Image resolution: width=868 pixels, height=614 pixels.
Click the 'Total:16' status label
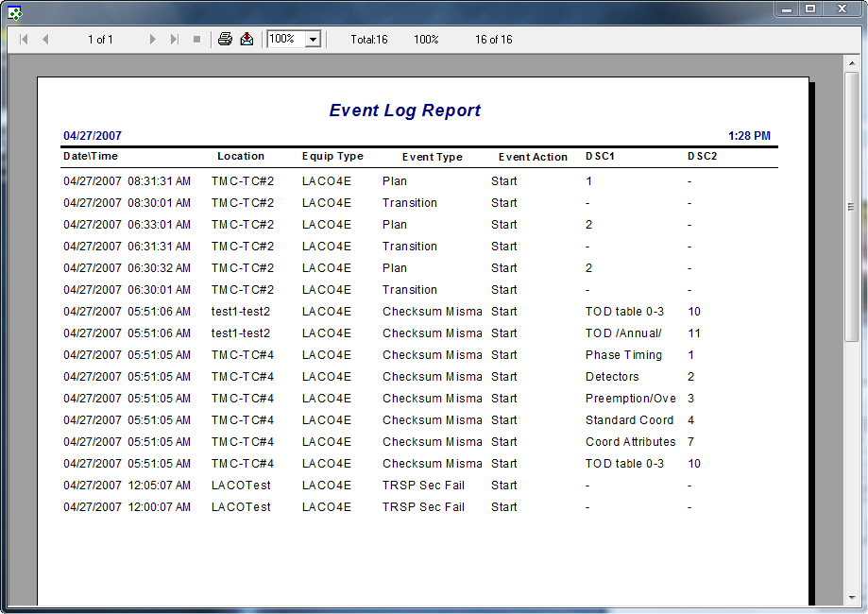tap(368, 39)
